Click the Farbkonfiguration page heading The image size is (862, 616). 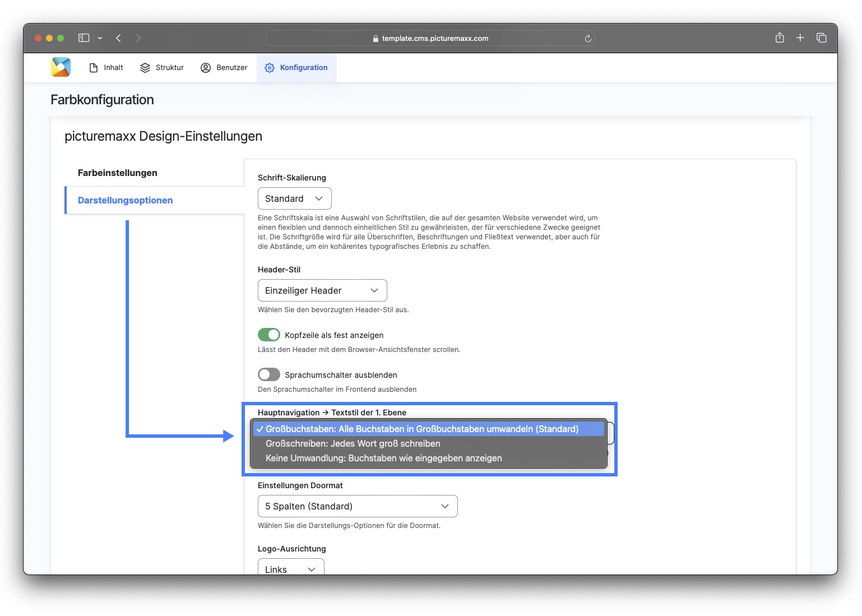[x=102, y=100]
